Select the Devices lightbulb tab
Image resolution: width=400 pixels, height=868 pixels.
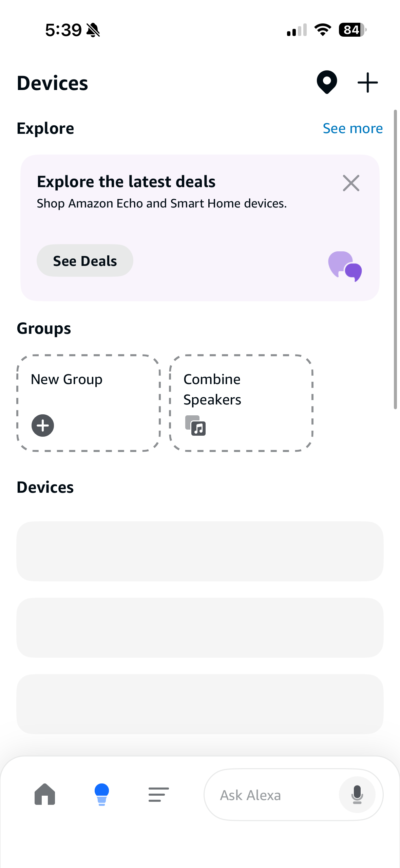[x=101, y=794]
